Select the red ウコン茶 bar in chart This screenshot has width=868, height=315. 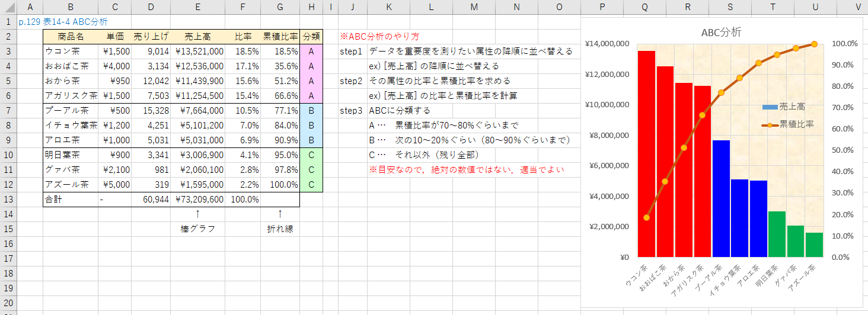[646, 154]
